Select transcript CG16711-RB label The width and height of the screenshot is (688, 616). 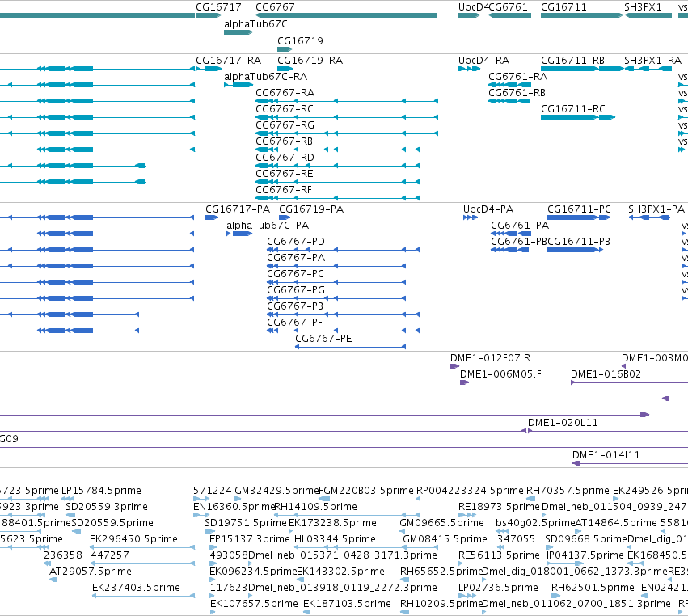573,60
